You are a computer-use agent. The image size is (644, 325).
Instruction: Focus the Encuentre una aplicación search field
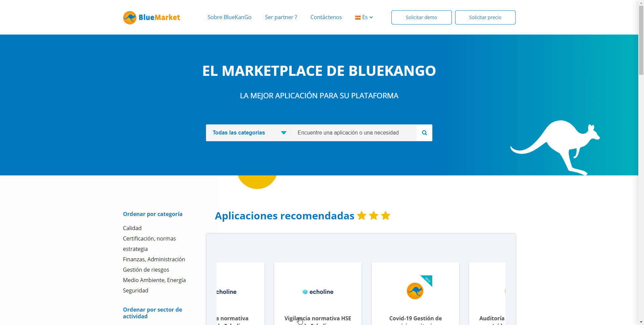[x=354, y=133]
